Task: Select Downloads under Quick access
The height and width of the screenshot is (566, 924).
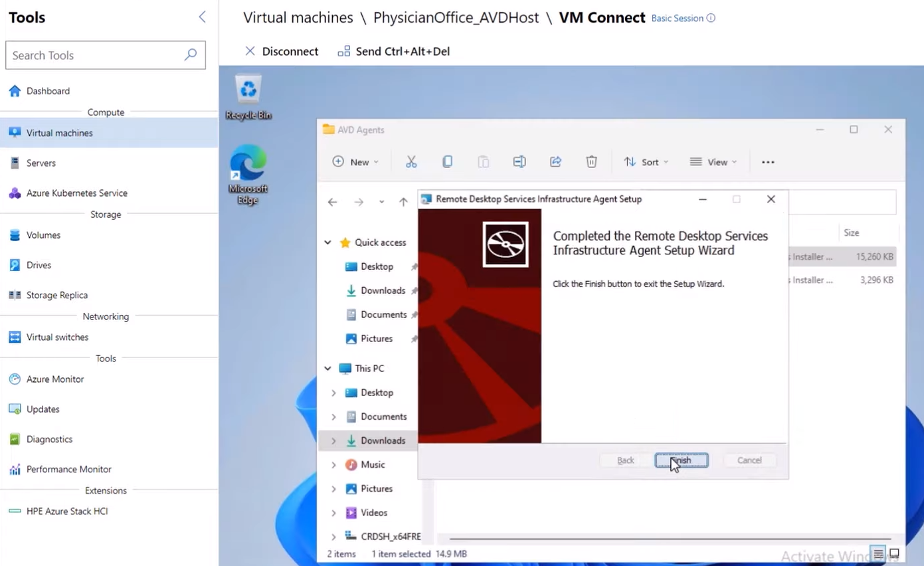Action: pyautogui.click(x=383, y=290)
